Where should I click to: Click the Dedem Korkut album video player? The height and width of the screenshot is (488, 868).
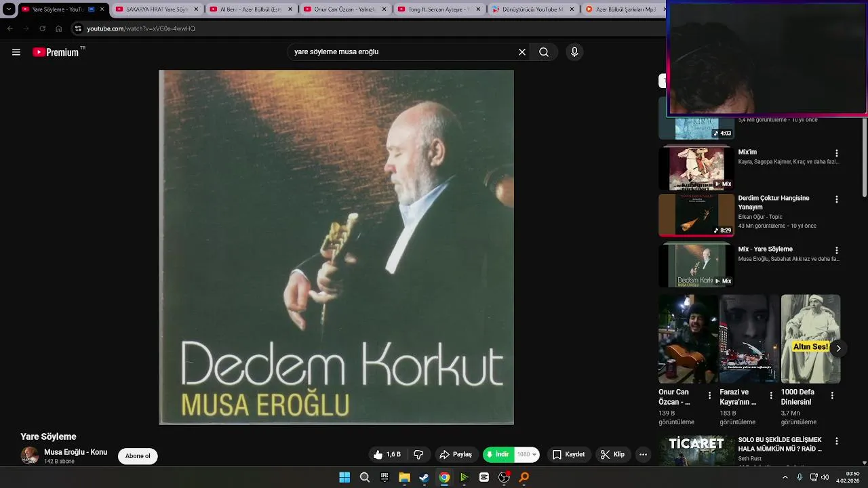coord(336,247)
